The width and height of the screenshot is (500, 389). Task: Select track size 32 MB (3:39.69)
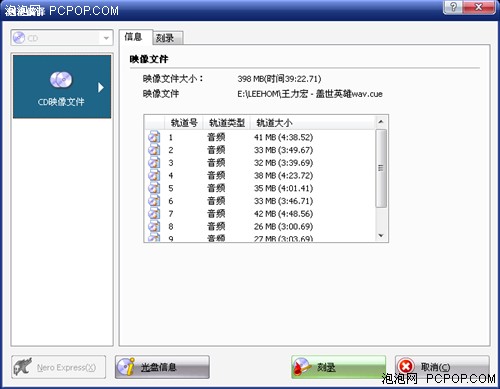(x=283, y=163)
